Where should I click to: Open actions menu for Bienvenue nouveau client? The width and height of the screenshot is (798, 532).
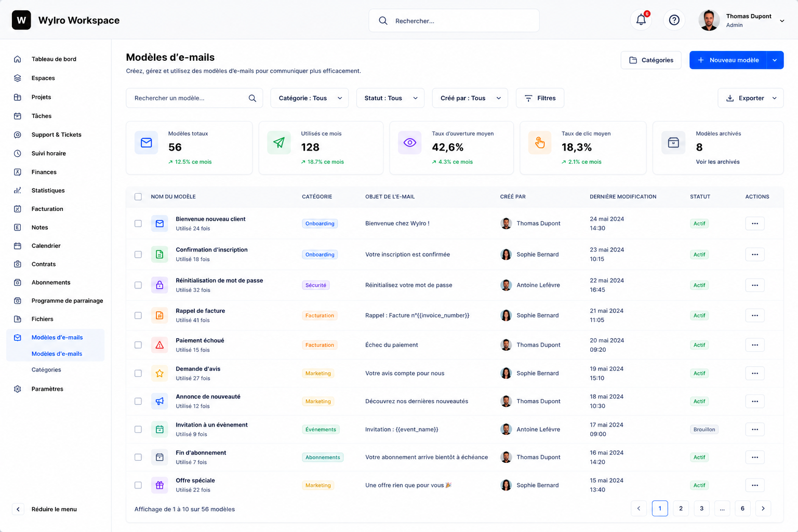click(755, 223)
